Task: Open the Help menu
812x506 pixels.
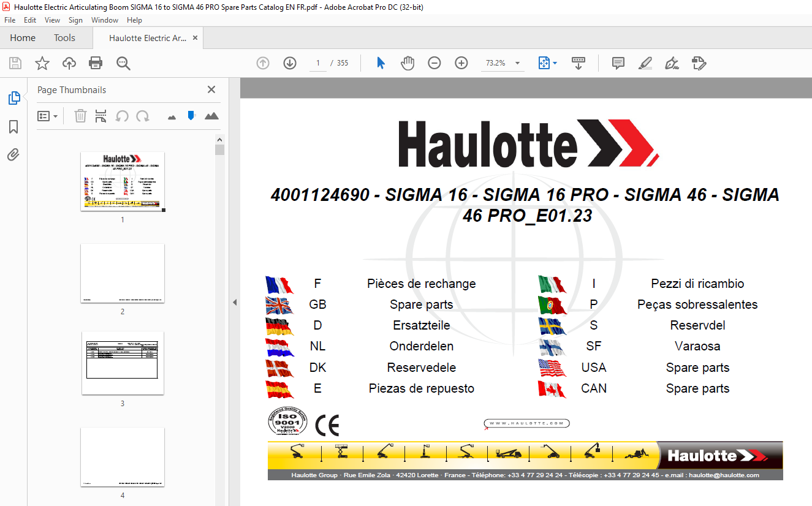Action: tap(134, 20)
